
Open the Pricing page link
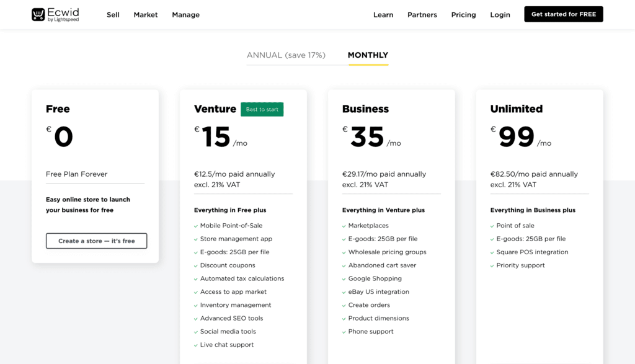[x=463, y=15]
